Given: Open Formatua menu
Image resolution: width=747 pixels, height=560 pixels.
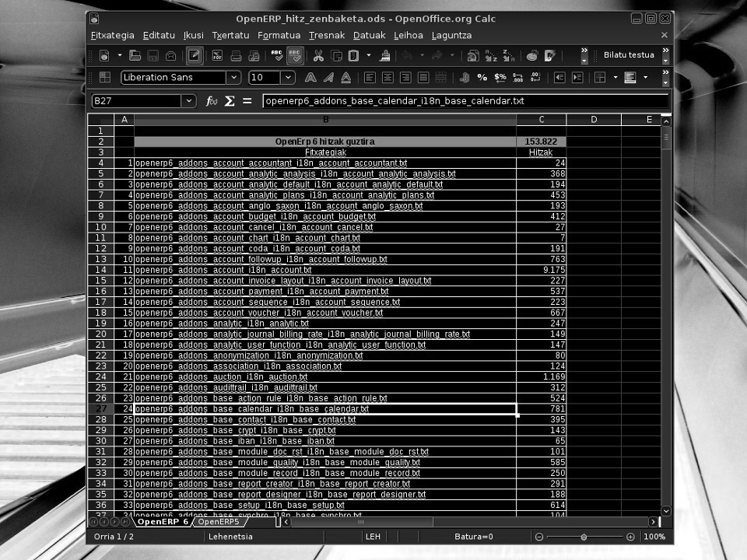Looking at the screenshot, I should coord(279,35).
